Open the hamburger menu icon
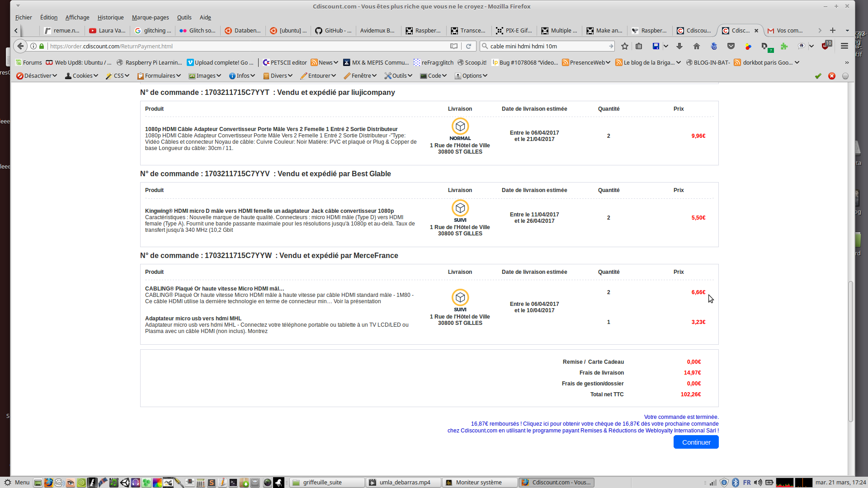Screen dimensions: 868x488 [844, 46]
